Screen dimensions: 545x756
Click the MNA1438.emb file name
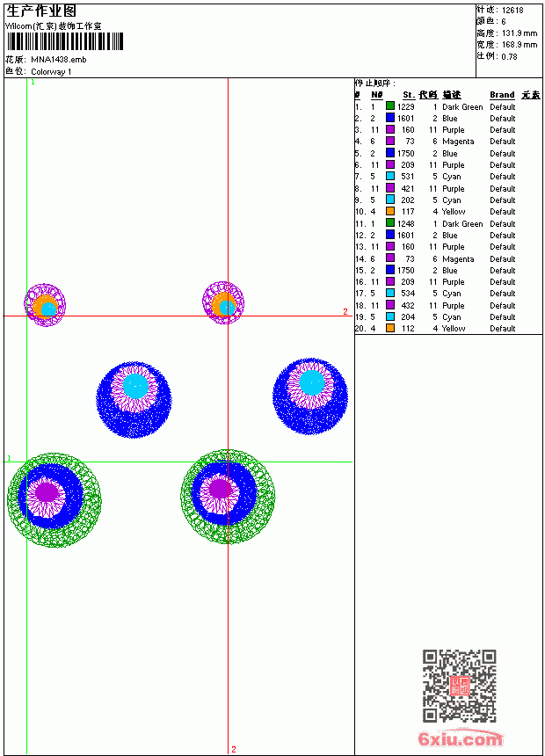tap(58, 60)
